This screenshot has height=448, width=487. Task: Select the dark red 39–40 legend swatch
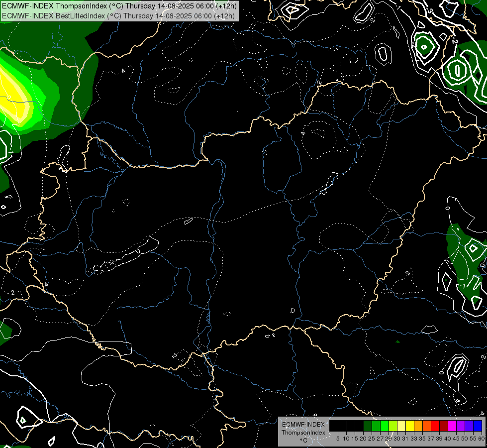coord(444,426)
